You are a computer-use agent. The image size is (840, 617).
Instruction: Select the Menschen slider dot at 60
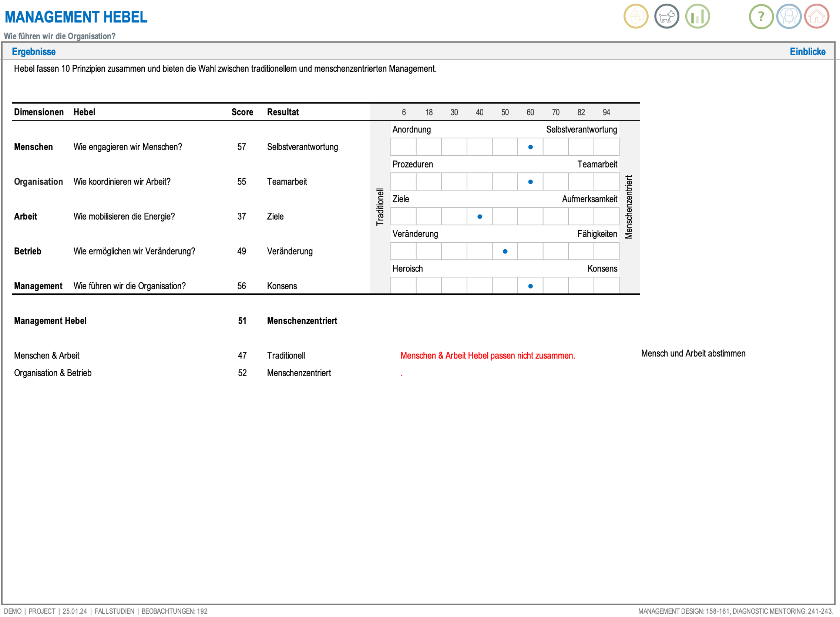(x=530, y=147)
